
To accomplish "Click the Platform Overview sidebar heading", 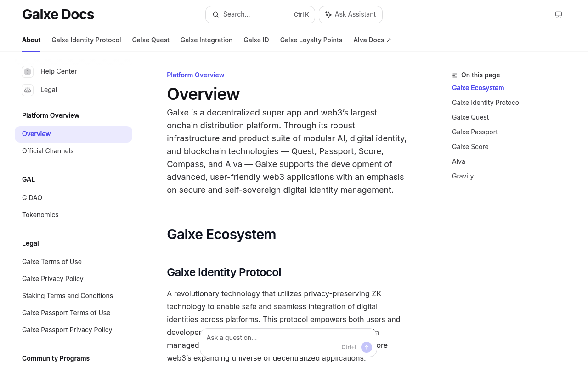I will 51,115.
